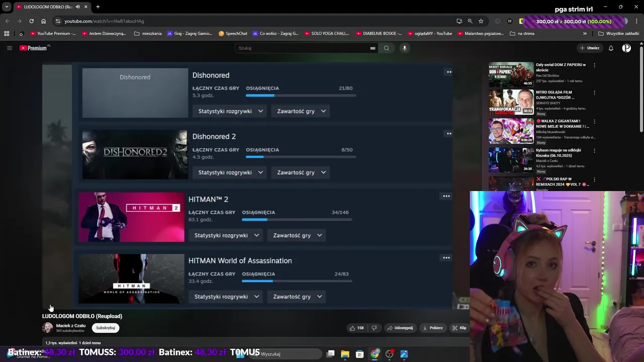Start voice search with microphone icon
This screenshot has height=362, width=644.
[405, 48]
